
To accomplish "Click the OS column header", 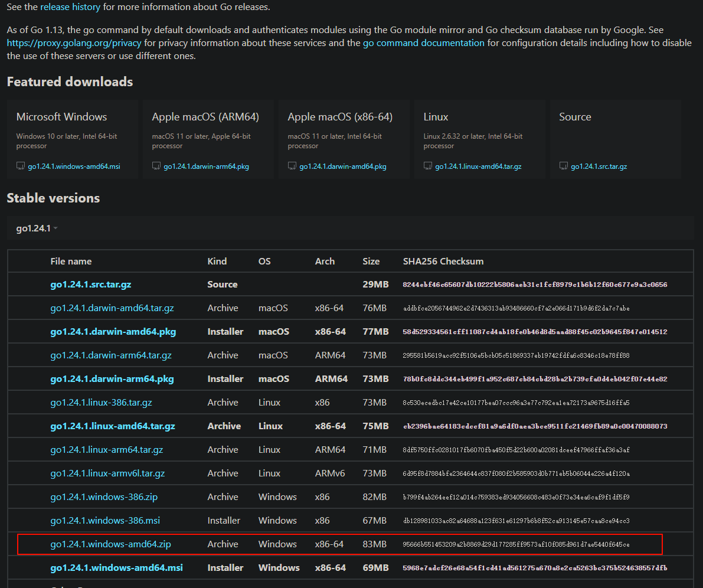I will [x=264, y=261].
